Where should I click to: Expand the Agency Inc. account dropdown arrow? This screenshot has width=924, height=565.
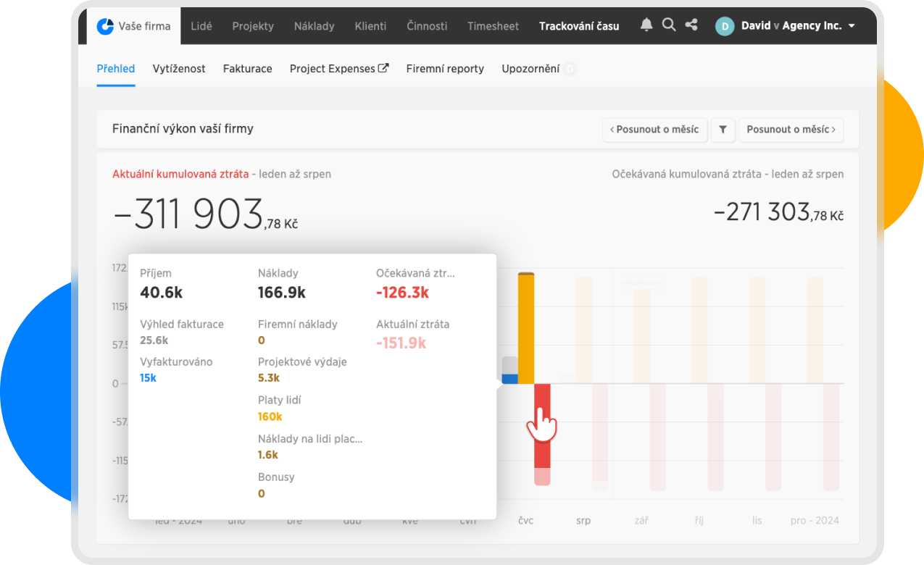pyautogui.click(x=852, y=26)
